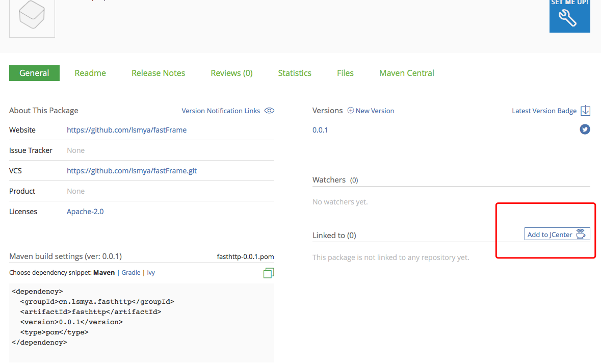Switch dependency snippet to Ivy

point(151,272)
